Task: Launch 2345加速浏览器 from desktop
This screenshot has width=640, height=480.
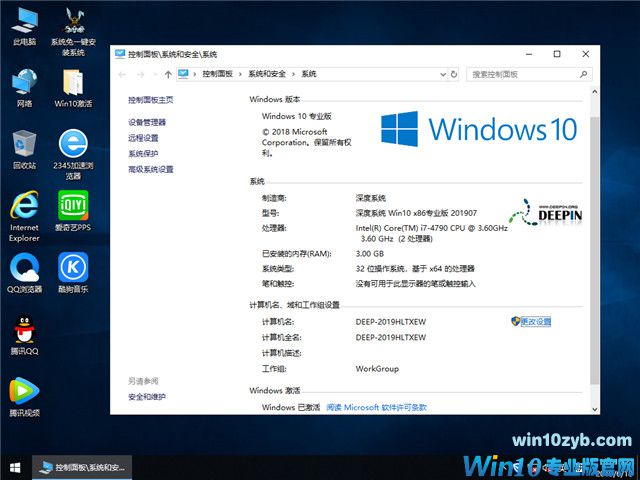Action: [x=73, y=154]
